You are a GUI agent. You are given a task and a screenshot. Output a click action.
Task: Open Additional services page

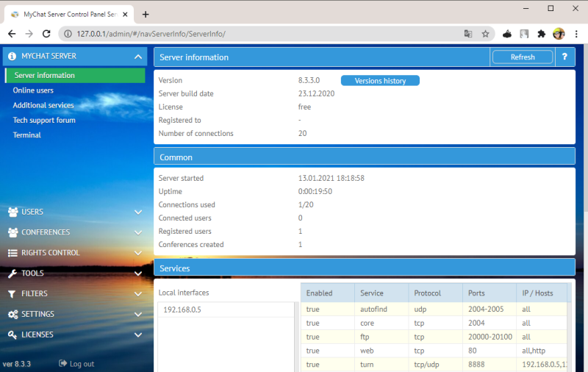point(43,105)
